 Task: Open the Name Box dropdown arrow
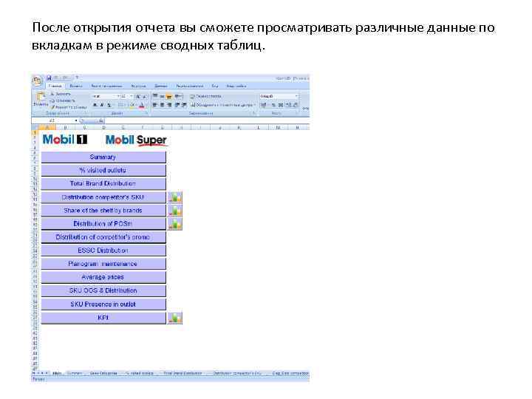click(x=76, y=120)
